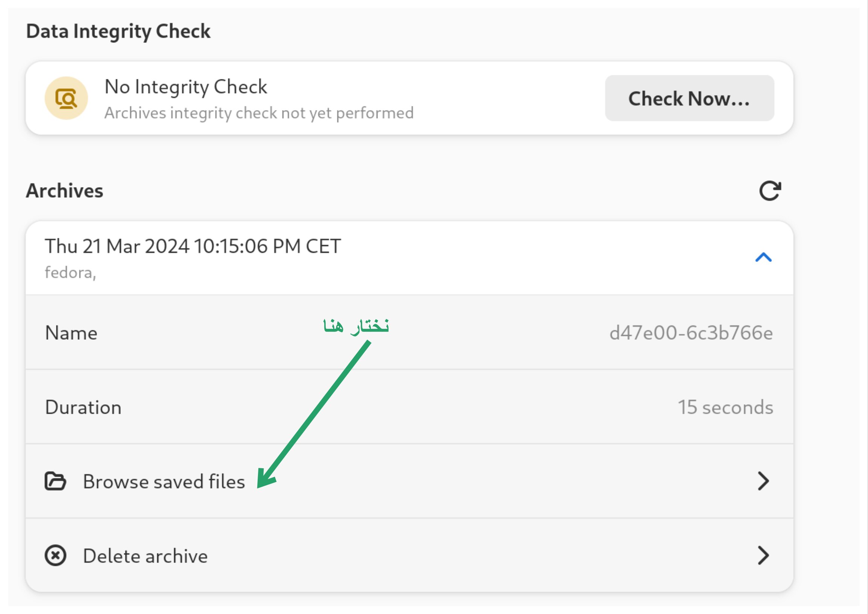Click the Name row label

point(71,333)
